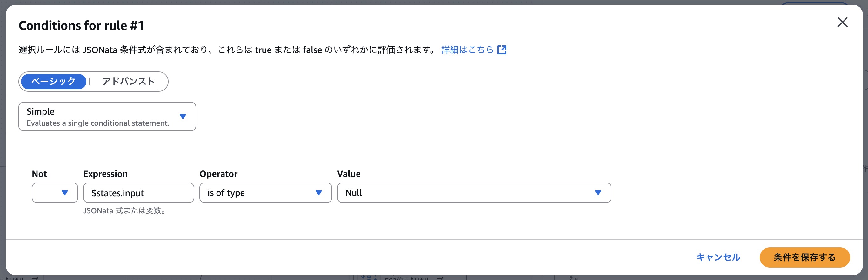Click the Not column label
Image resolution: width=868 pixels, height=280 pixels.
pyautogui.click(x=39, y=174)
